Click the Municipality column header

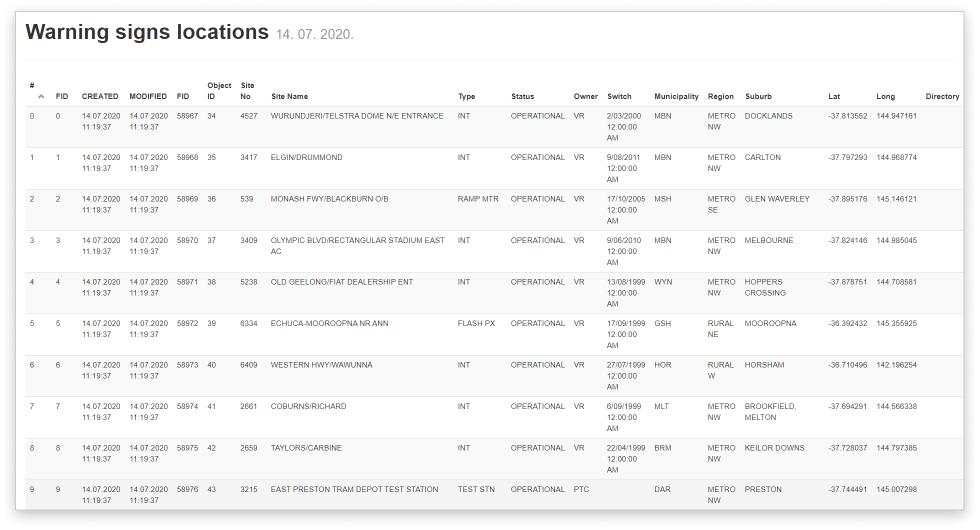(676, 96)
